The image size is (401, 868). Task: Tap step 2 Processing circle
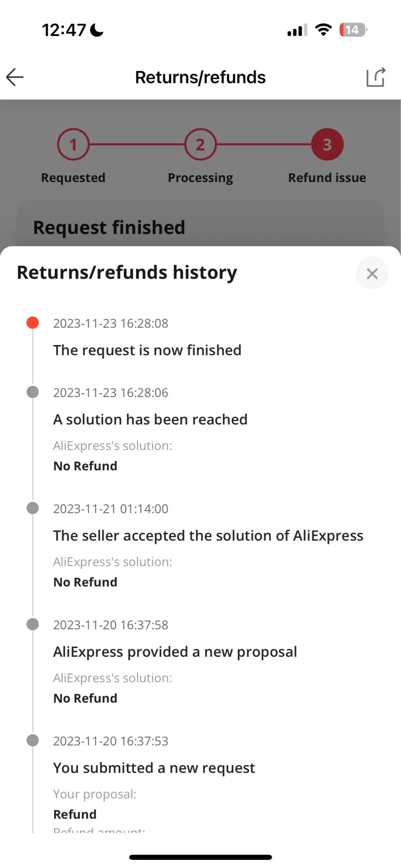200,145
